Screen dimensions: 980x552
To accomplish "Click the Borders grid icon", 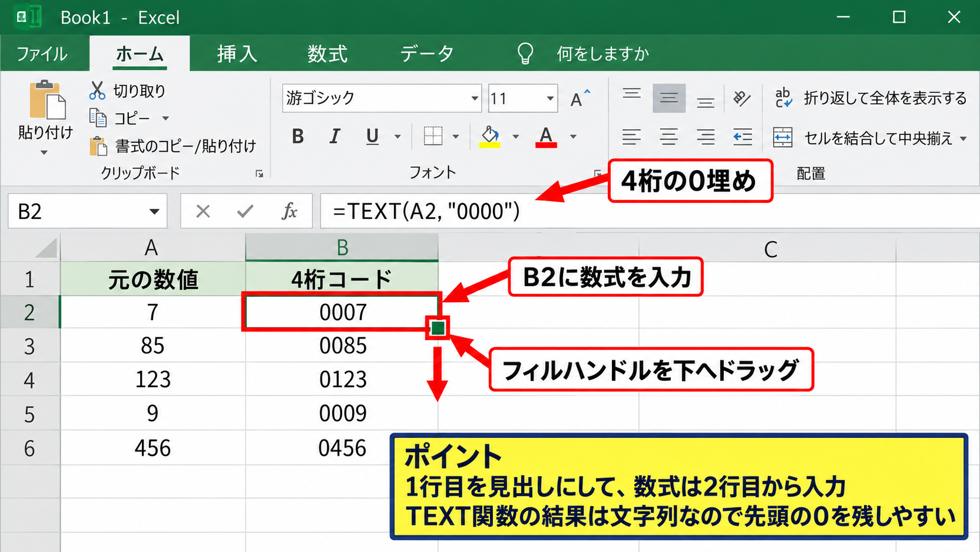I will pos(433,137).
